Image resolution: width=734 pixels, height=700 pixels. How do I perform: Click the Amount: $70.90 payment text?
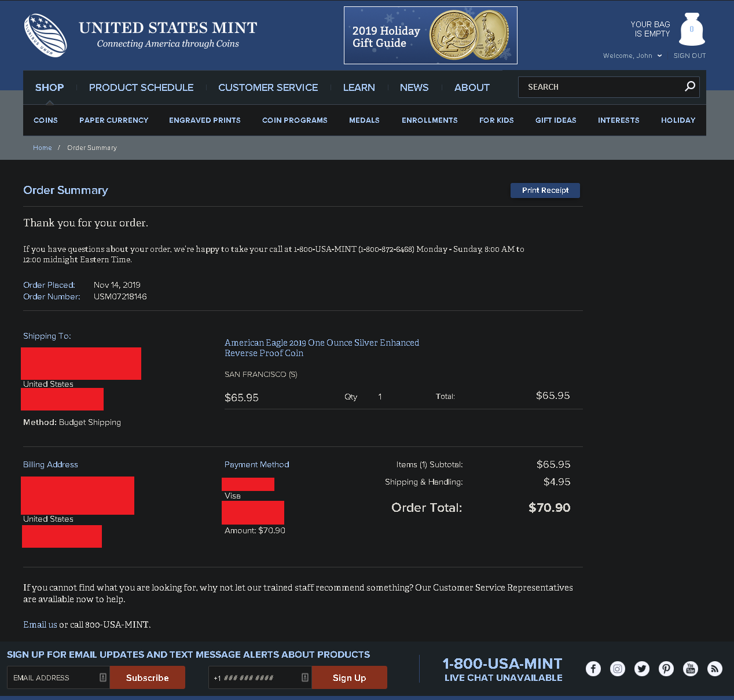(x=255, y=530)
